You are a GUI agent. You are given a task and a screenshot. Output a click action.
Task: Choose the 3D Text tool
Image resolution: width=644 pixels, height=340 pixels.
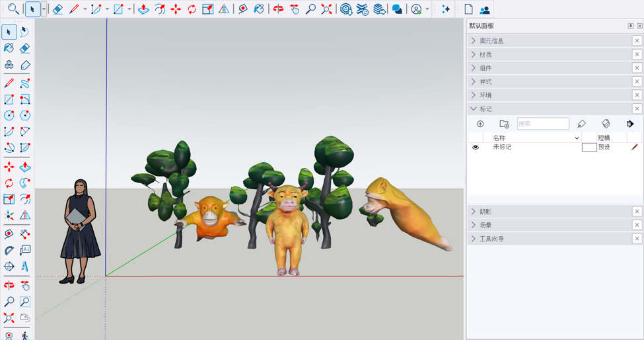[24, 267]
